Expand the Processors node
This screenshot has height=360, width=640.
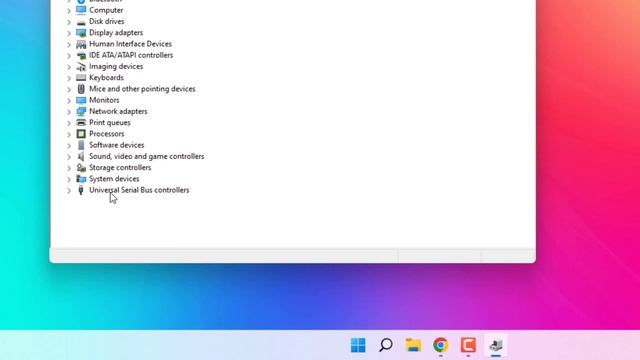69,134
